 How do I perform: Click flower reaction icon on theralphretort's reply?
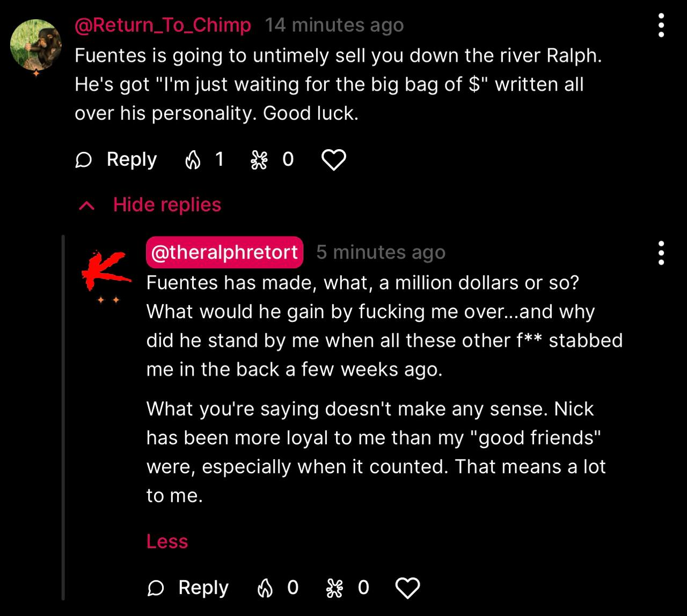(334, 589)
